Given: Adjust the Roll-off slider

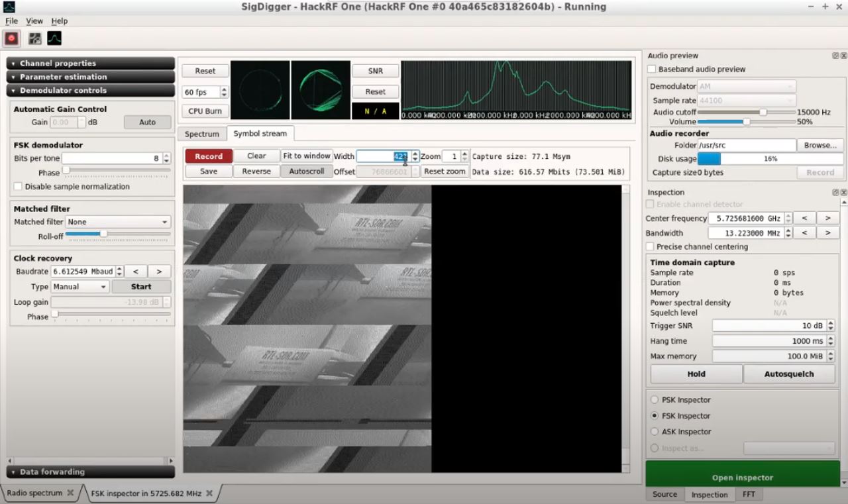Looking at the screenshot, I should [x=117, y=234].
